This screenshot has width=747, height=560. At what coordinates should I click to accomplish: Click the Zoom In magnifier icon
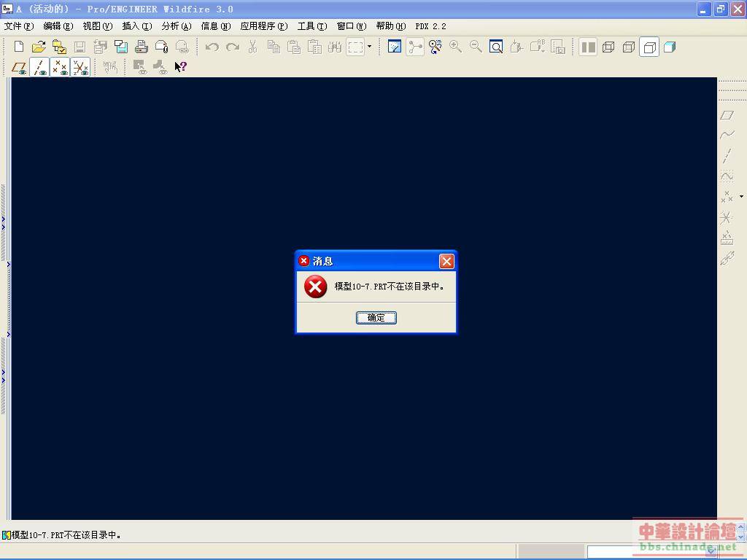(455, 47)
